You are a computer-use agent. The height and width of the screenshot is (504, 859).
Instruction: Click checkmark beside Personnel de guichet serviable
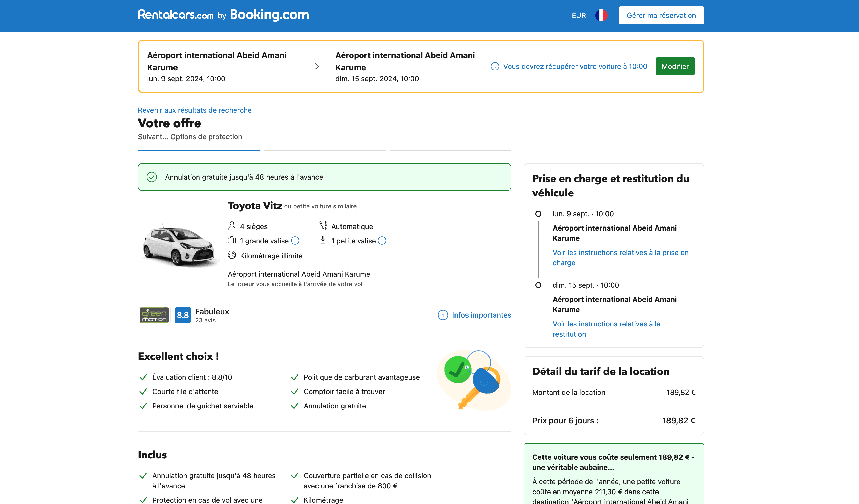pos(143,406)
